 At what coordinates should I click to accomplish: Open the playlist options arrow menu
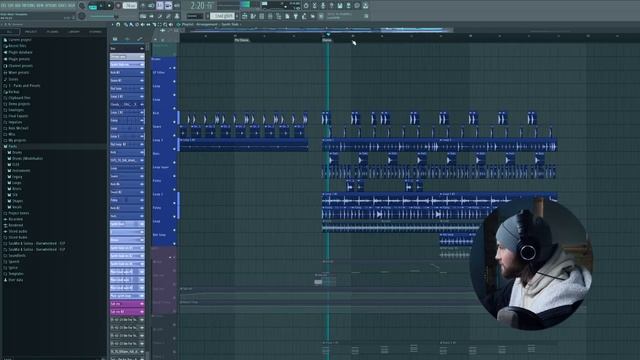(x=112, y=24)
